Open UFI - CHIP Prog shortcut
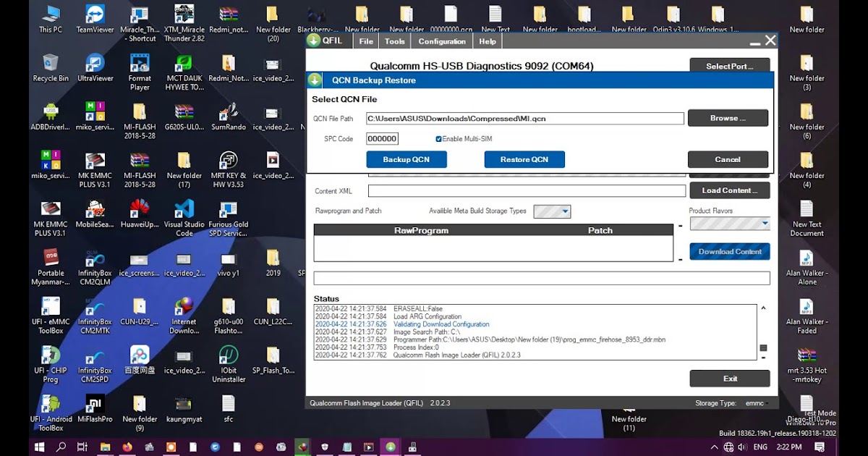The height and width of the screenshot is (456, 868). coord(51,364)
